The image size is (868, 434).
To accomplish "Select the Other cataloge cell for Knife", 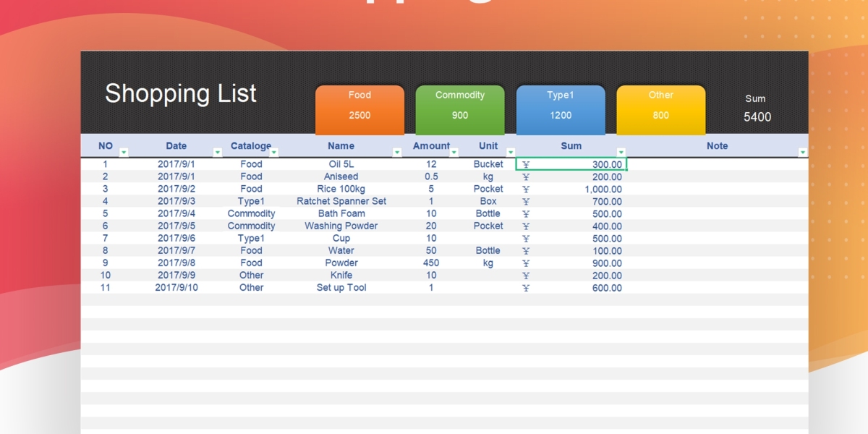I will [x=251, y=275].
